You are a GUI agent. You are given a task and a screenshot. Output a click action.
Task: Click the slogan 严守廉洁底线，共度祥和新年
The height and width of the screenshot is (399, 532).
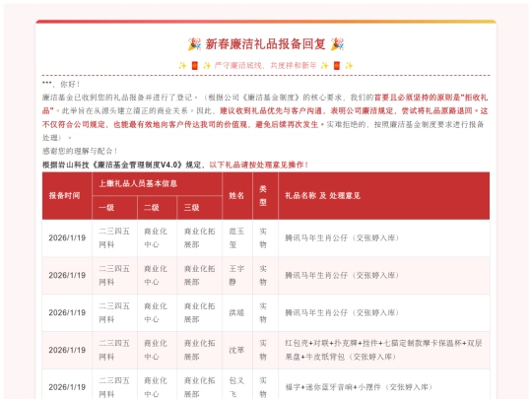coord(266,65)
